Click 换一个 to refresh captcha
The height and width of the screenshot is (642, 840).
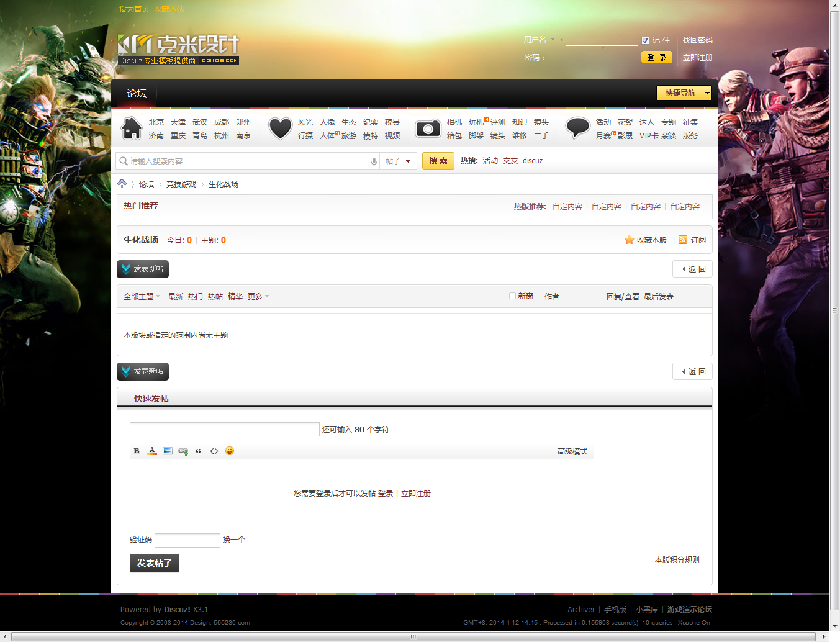pyautogui.click(x=234, y=540)
